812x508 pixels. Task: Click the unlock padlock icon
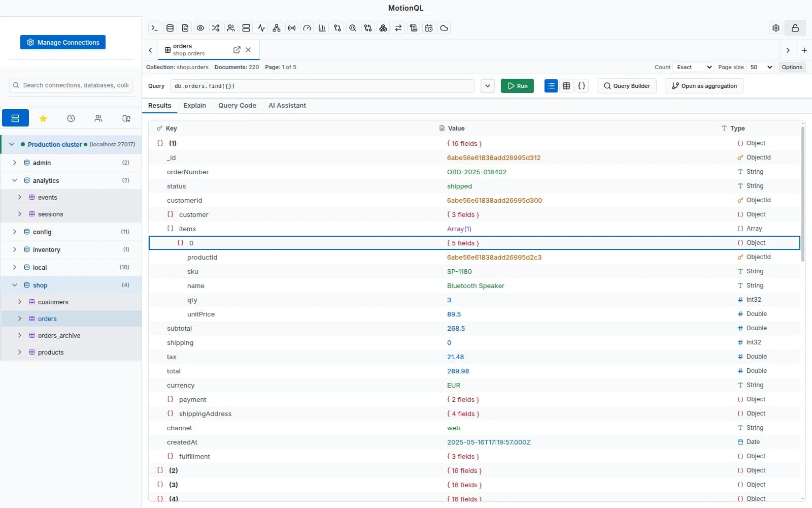pos(795,28)
